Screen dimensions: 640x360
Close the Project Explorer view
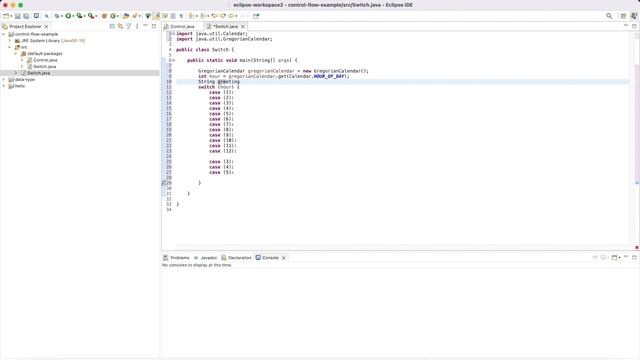tap(46, 27)
